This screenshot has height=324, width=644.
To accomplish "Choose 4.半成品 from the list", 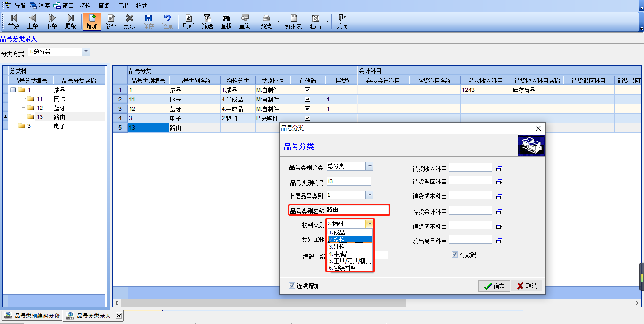I will 350,254.
